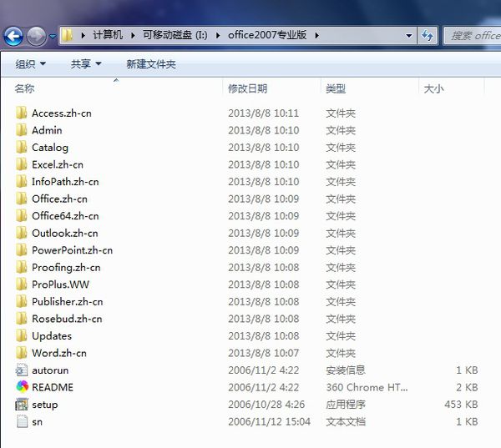The image size is (501, 448).
Task: Select InfoPath.zh-cn folder icon
Action: point(22,181)
